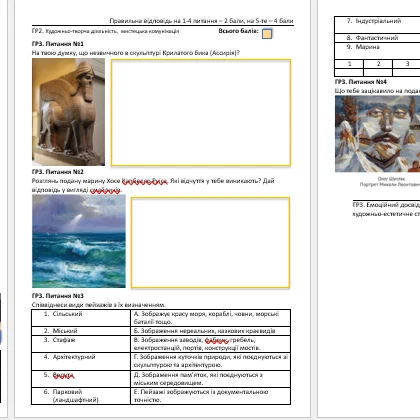This screenshot has width=420, height=420.
Task: Click definition 'Г. Зображення куточків природи'
Action: tap(210, 361)
